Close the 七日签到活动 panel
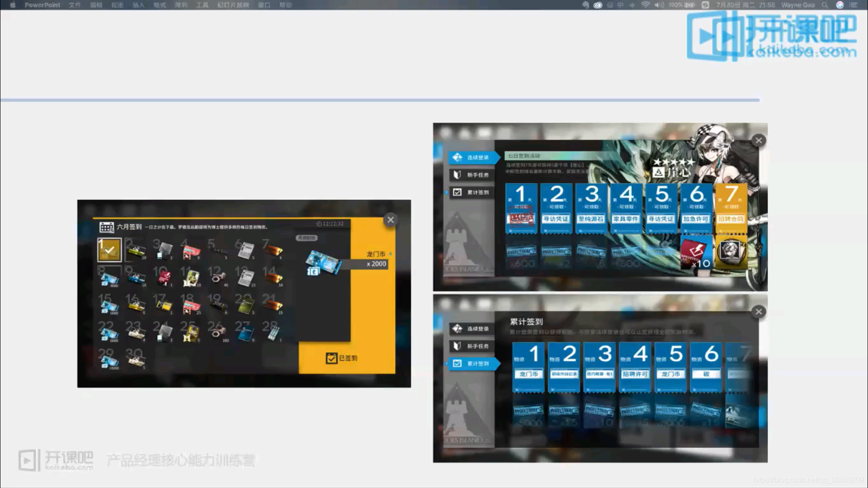The image size is (868, 488). tap(759, 140)
